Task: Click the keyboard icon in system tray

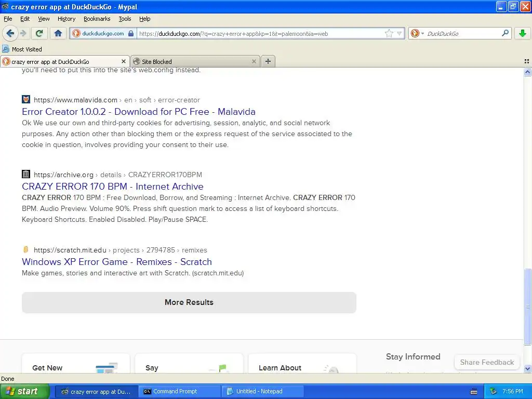Action: tap(474, 392)
